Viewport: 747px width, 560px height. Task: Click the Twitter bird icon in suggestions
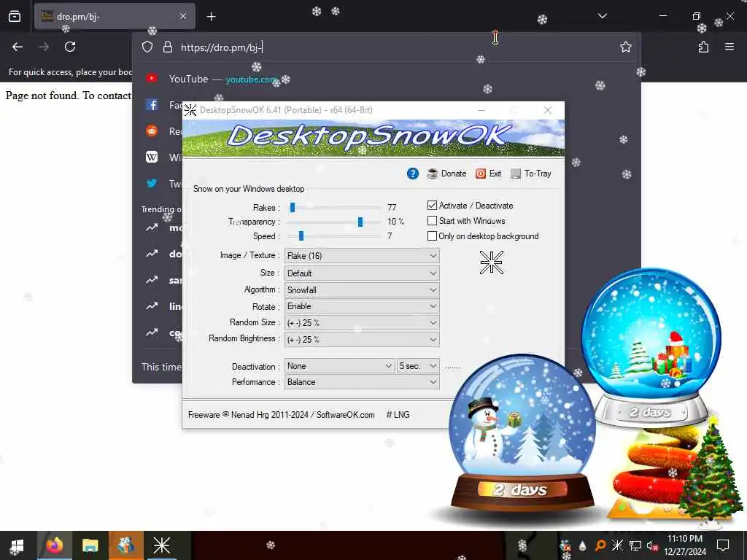[152, 183]
